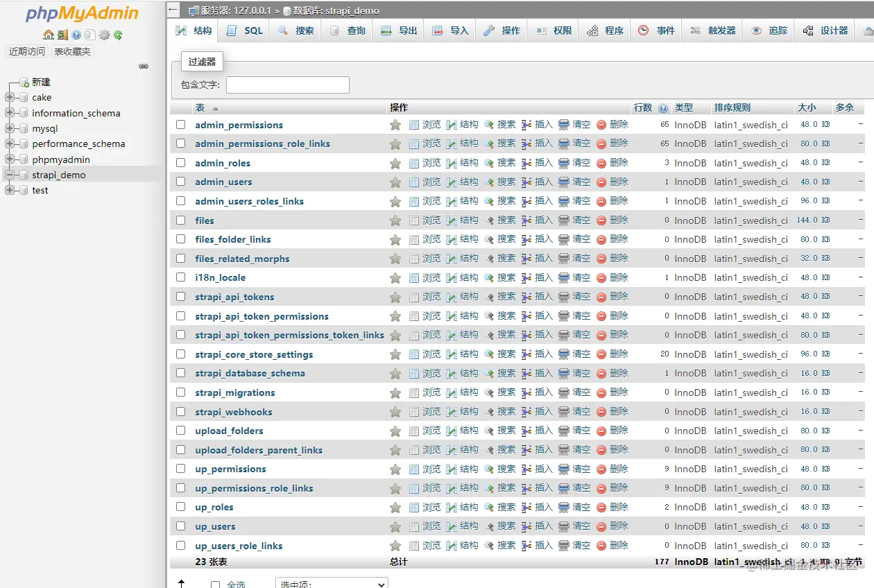
Task: Click structure icon for admin_users_roles_links row
Action: [x=452, y=201]
